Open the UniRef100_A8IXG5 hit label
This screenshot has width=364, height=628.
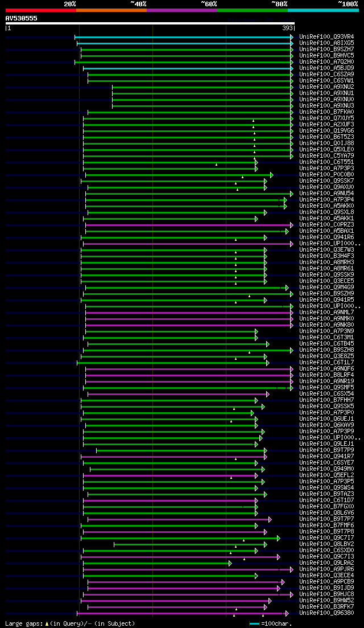[326, 43]
